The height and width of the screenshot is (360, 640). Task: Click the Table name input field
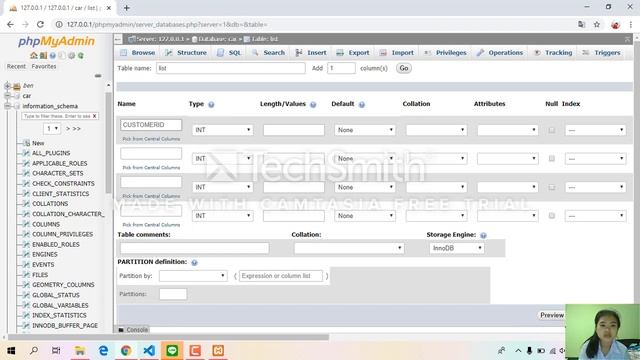click(x=231, y=68)
